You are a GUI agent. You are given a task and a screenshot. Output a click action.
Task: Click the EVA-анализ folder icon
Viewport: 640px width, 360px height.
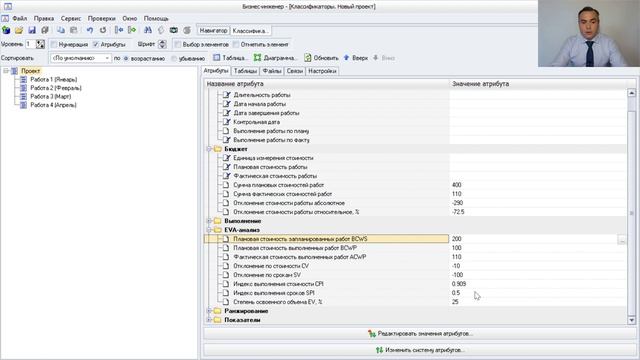[218, 230]
